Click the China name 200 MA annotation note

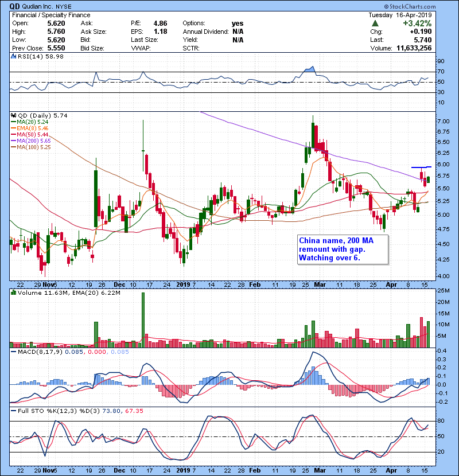coord(343,249)
